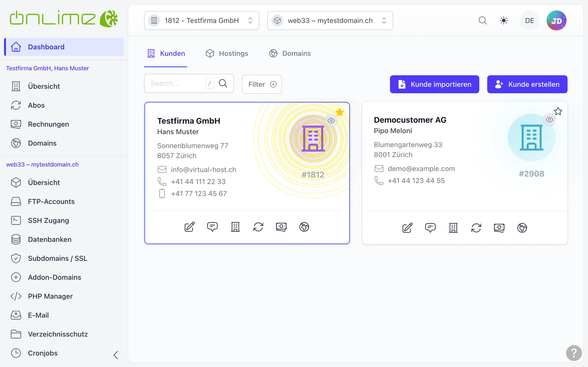
Task: Toggle eye visibility on Democustomer AG card
Action: pyautogui.click(x=550, y=120)
